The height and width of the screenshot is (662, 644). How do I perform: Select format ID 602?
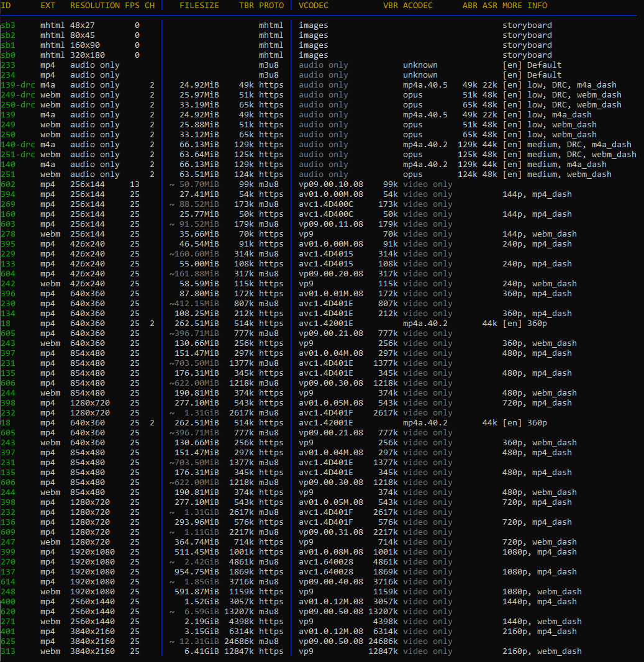pos(8,184)
